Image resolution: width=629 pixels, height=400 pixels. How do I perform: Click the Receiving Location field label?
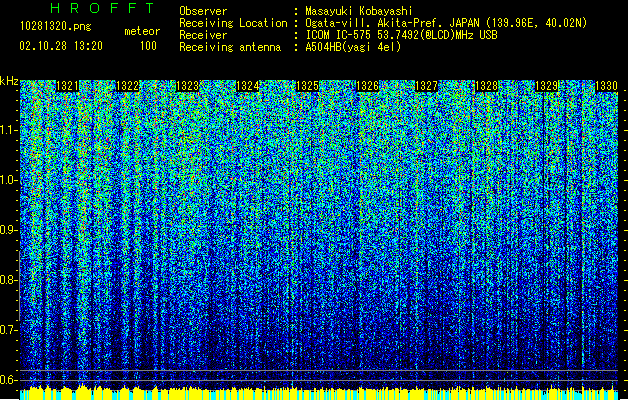pyautogui.click(x=233, y=23)
